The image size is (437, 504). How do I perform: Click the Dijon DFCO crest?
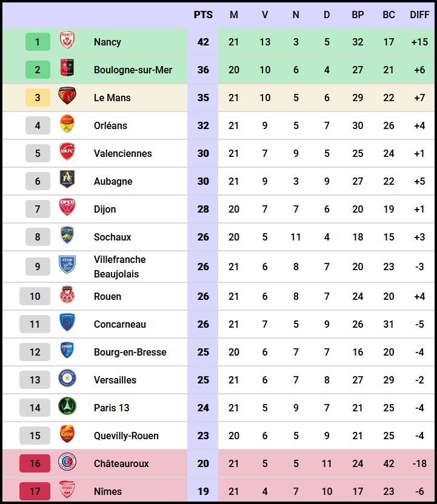click(67, 209)
